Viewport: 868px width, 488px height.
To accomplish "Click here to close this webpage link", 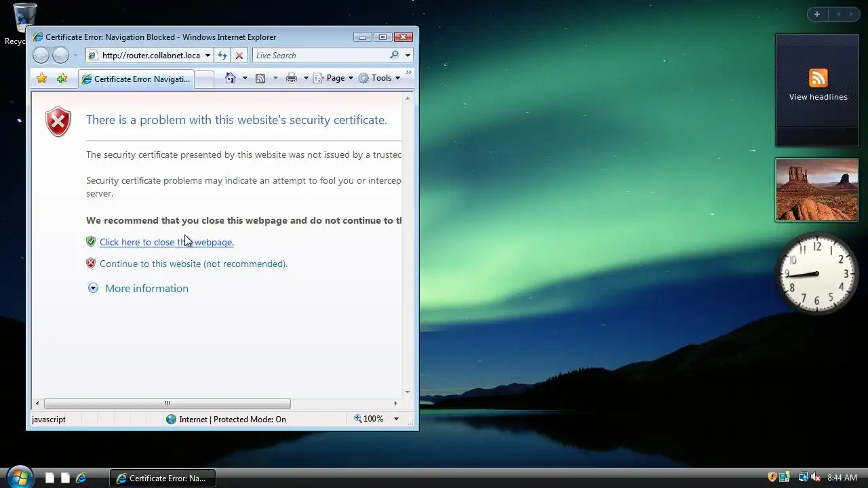I will (x=167, y=242).
